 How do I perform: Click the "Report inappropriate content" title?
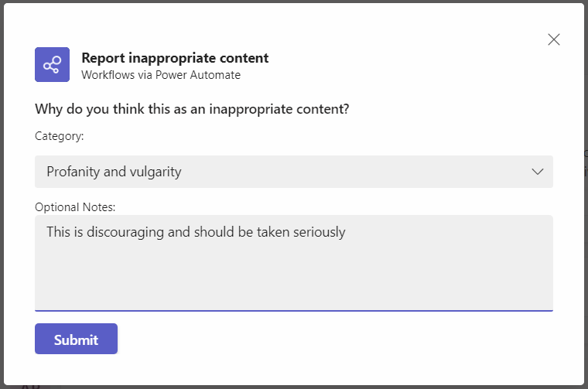pyautogui.click(x=175, y=58)
